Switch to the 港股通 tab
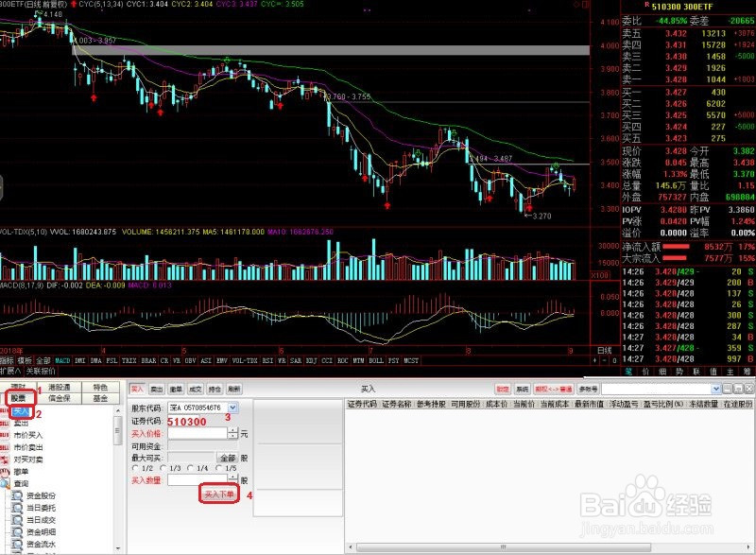The image size is (756, 555). coord(60,388)
